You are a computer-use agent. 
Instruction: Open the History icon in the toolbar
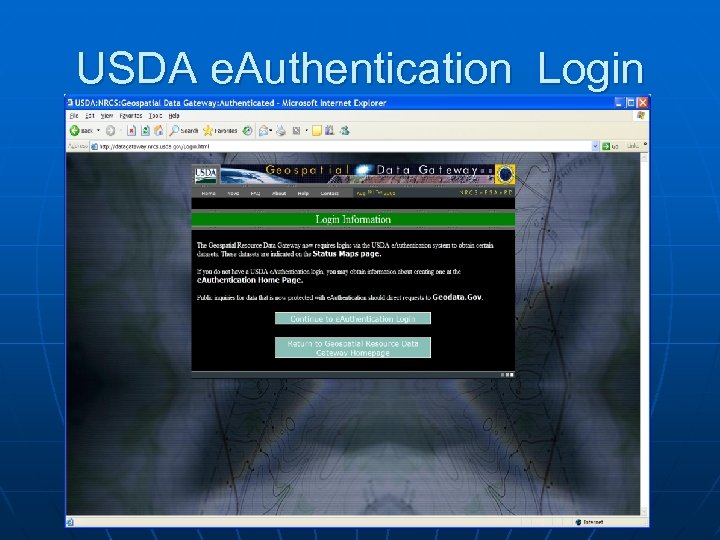[248, 131]
